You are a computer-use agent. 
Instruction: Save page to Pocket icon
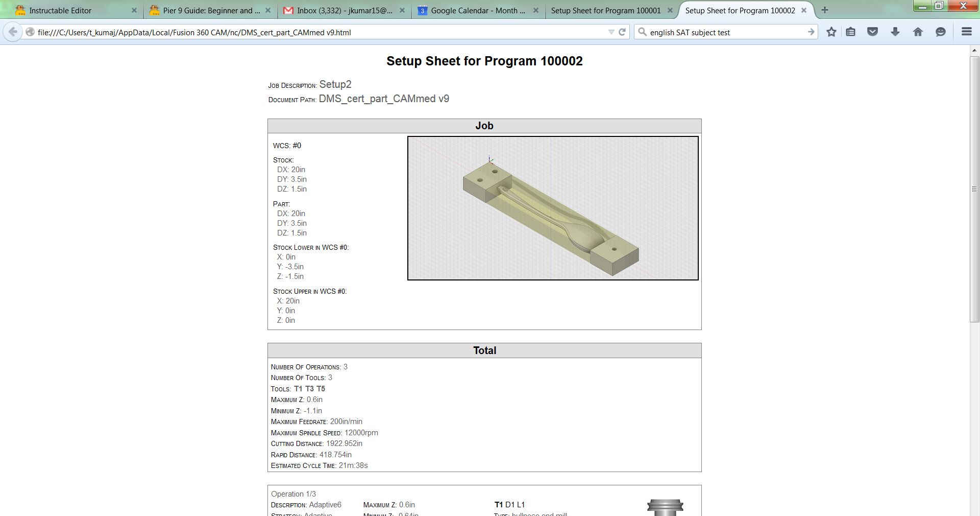click(x=873, y=32)
